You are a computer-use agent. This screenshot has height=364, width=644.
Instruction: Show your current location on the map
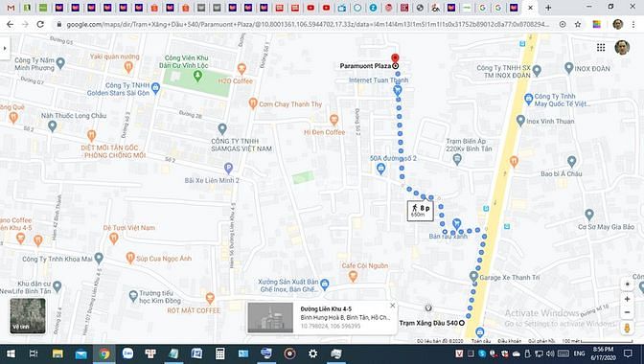tap(627, 284)
